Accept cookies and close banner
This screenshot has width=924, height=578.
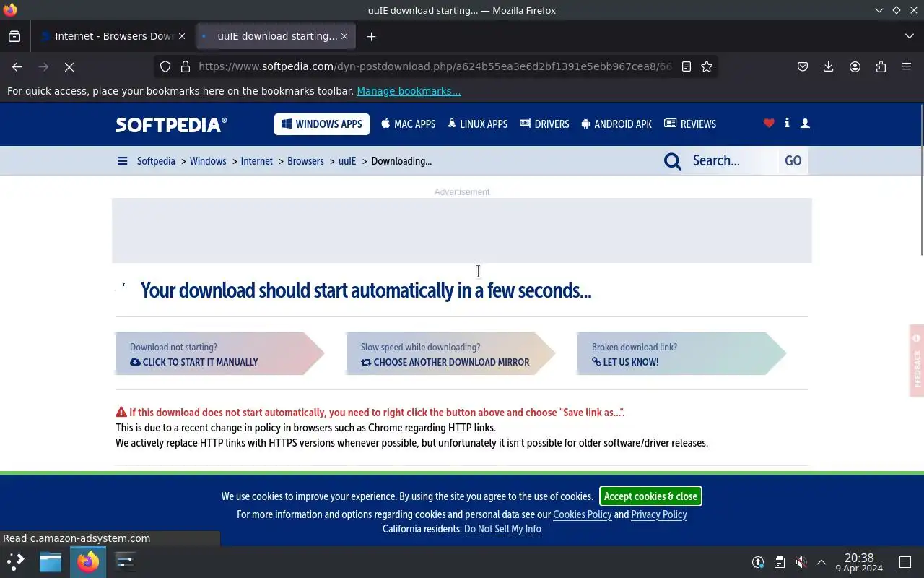pyautogui.click(x=650, y=496)
